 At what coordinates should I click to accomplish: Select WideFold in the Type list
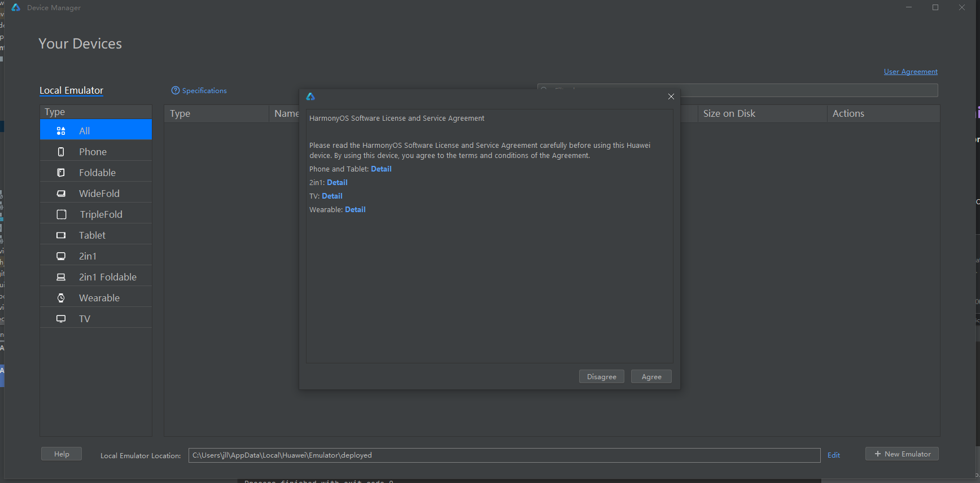(96, 194)
